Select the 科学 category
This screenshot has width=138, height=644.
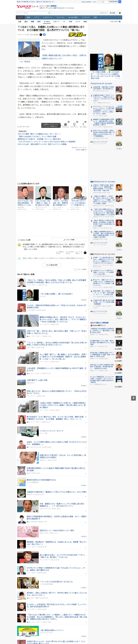point(71,21)
